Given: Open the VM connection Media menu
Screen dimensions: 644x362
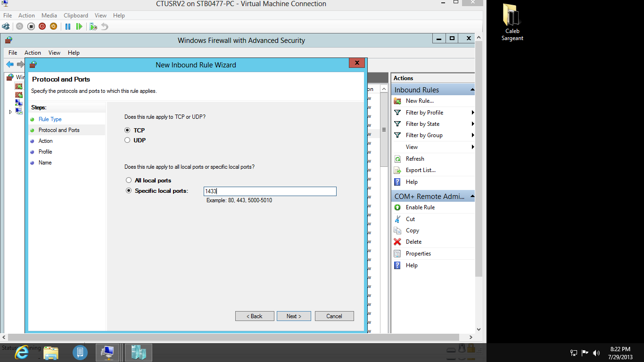Looking at the screenshot, I should (x=49, y=16).
